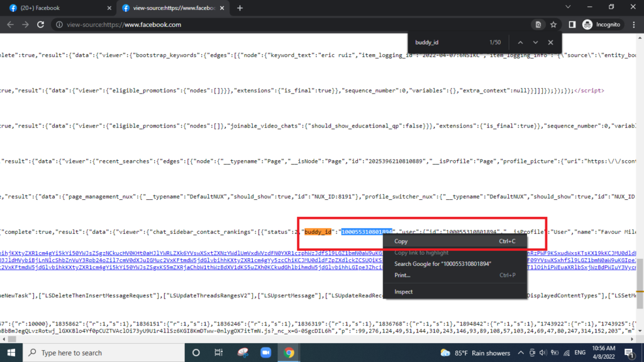Open a new tab with plus button
The height and width of the screenshot is (362, 644).
tap(240, 8)
